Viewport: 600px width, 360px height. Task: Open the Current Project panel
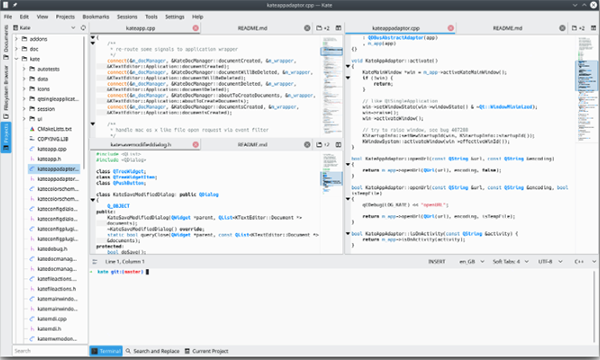point(206,351)
